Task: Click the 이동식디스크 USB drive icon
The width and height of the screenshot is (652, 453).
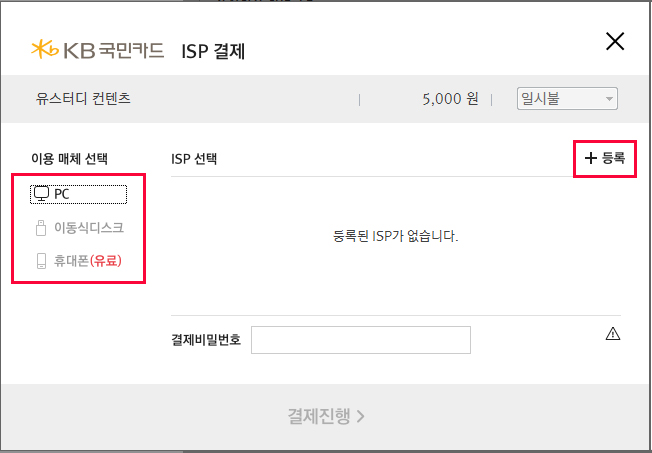Action: [x=41, y=228]
